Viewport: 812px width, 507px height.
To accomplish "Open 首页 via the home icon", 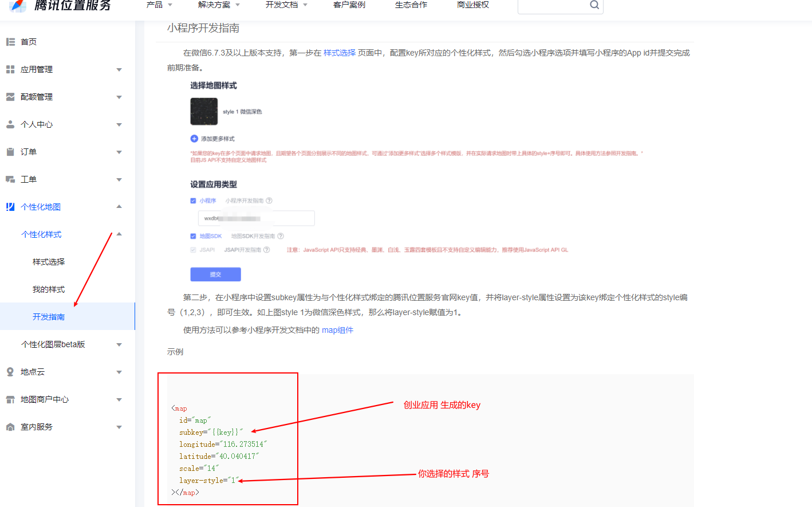I will tap(10, 41).
